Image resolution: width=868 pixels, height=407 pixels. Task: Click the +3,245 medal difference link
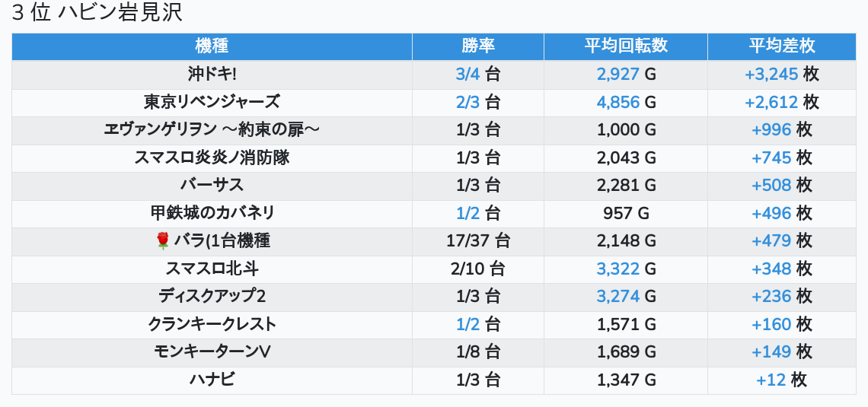(771, 75)
